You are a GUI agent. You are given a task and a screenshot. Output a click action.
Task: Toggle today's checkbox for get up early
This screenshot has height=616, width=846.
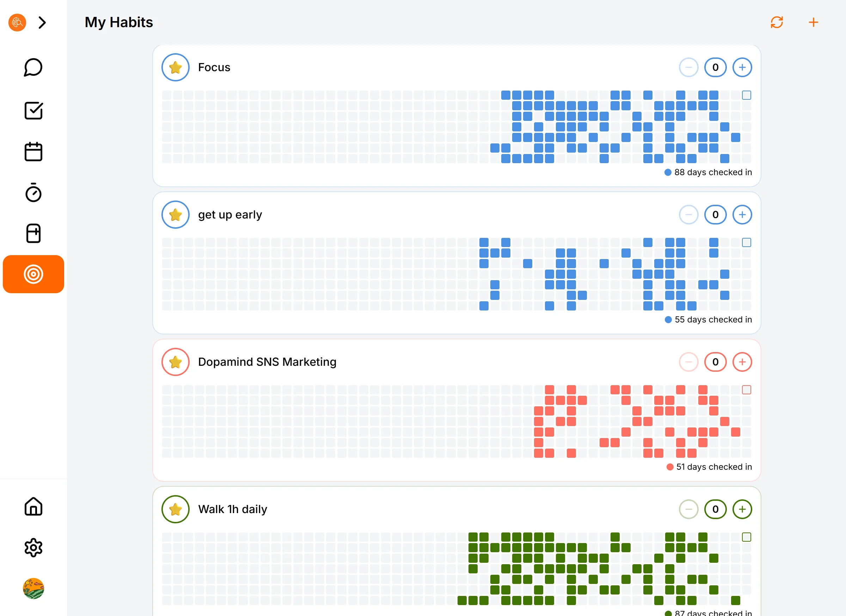(x=746, y=242)
